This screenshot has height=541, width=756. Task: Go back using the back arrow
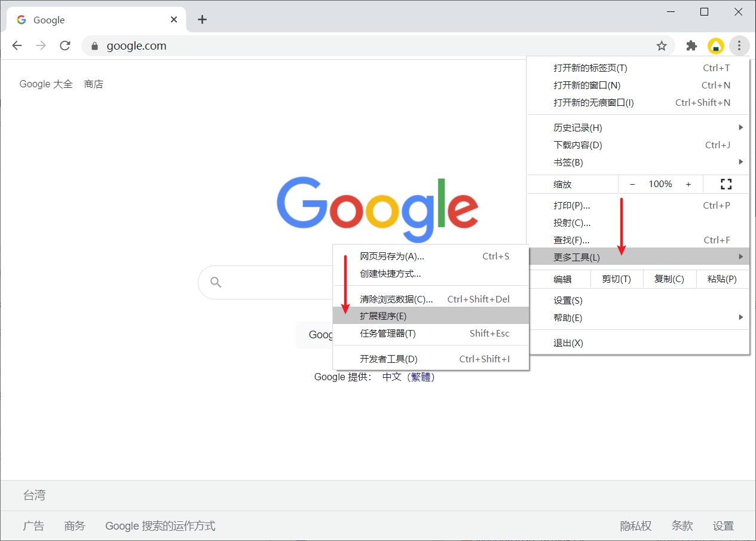[17, 46]
